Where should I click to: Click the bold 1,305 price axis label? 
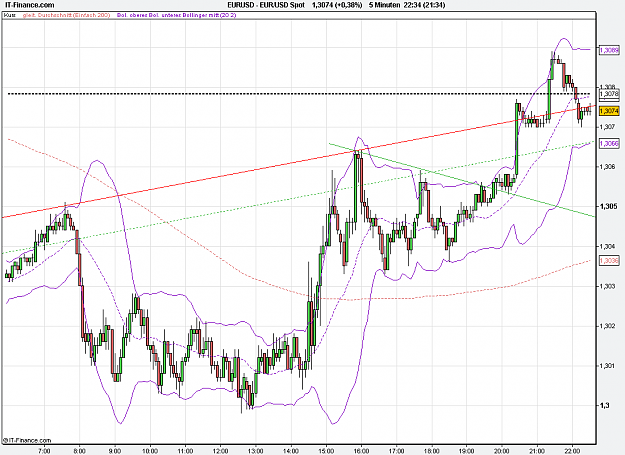608,206
